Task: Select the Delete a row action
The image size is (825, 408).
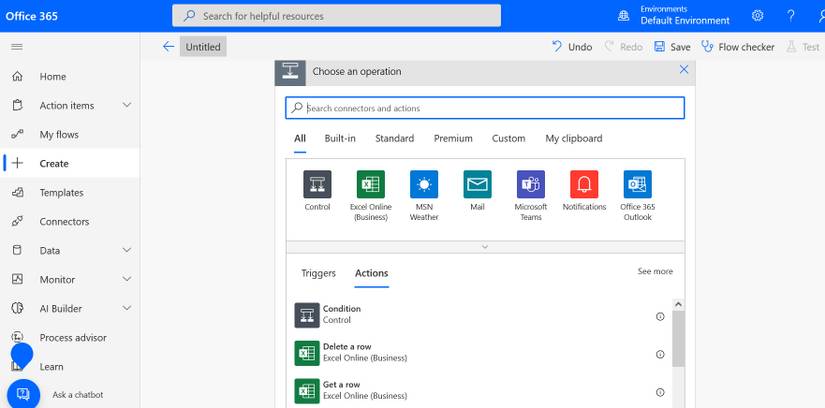Action: tap(478, 353)
